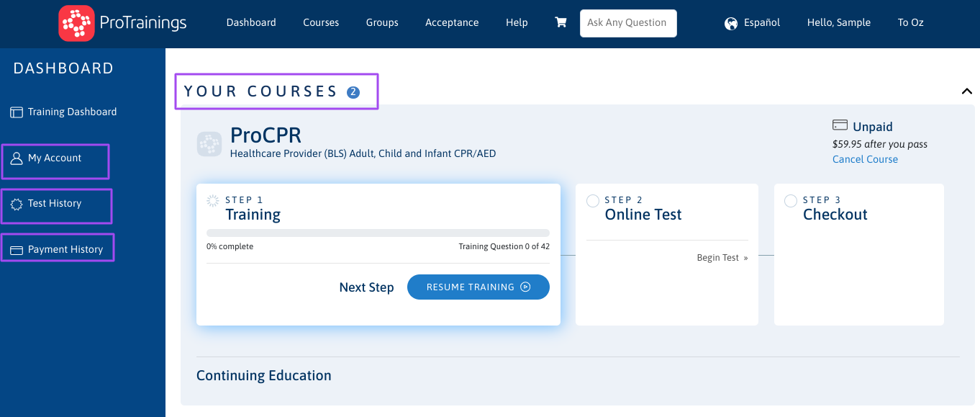This screenshot has width=980, height=417.
Task: Click the Online Test step card title
Action: point(643,215)
